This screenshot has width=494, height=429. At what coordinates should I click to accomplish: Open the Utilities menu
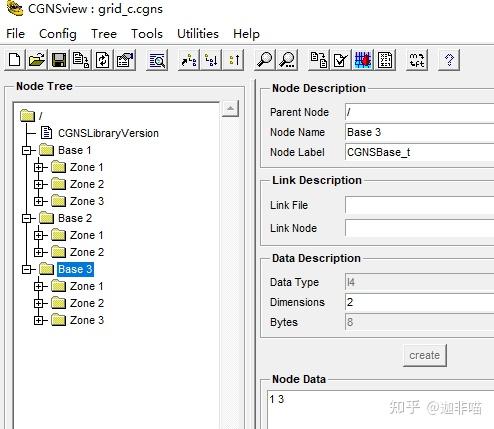[198, 34]
